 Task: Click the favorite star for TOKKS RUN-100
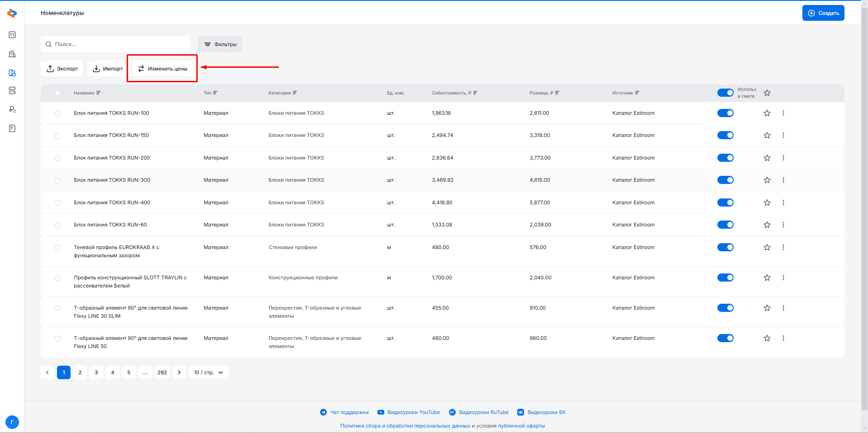(767, 113)
